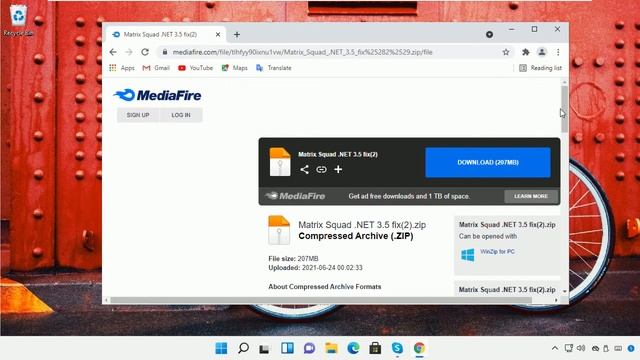Reload the MediaFire page

coord(145,52)
